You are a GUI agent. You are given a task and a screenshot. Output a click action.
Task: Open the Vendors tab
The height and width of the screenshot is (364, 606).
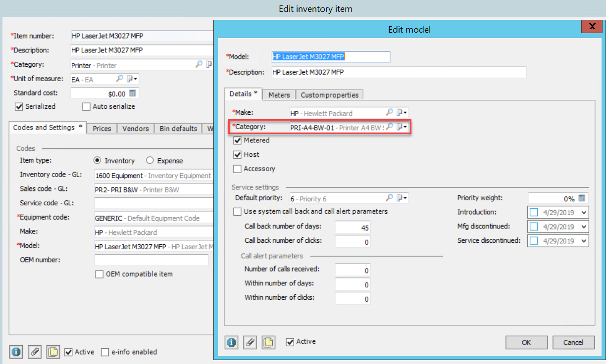pyautogui.click(x=135, y=128)
